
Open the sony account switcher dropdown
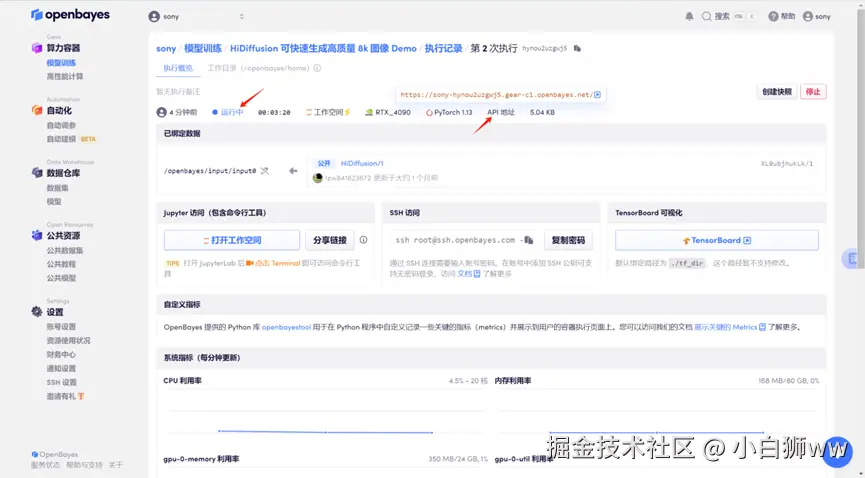(x=196, y=17)
